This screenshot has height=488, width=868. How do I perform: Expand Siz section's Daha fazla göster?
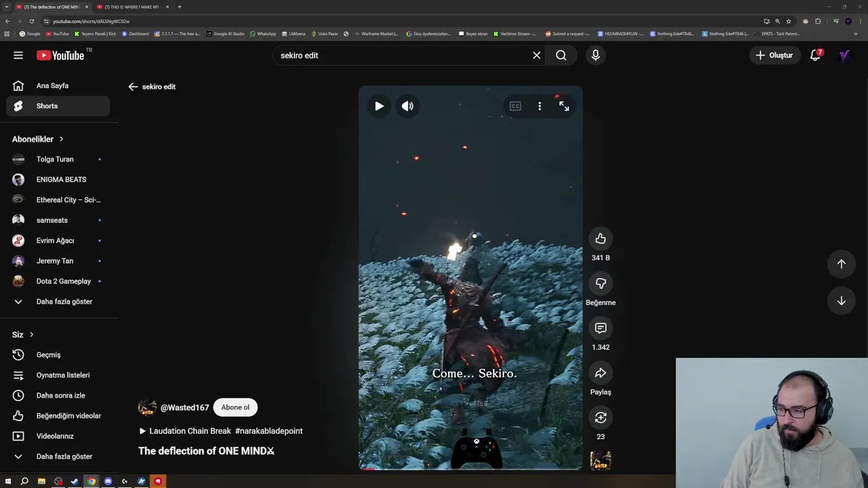click(x=58, y=457)
